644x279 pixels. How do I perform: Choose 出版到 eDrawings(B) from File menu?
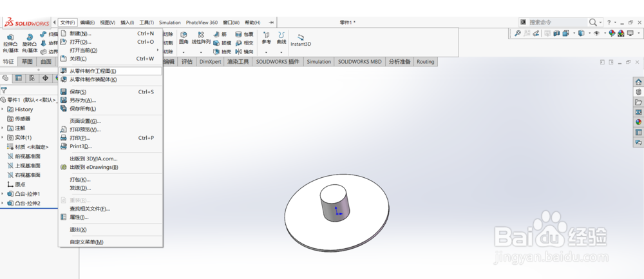(111, 167)
